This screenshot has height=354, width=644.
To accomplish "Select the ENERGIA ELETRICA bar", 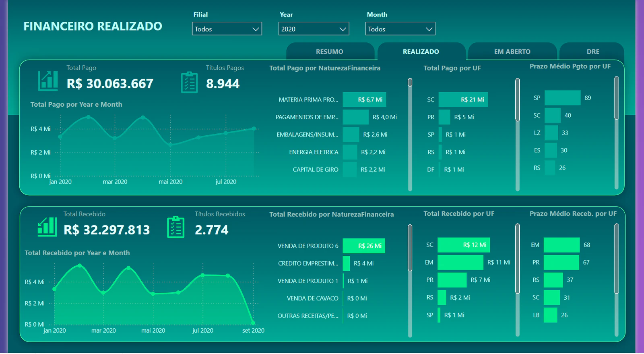I will coord(350,152).
